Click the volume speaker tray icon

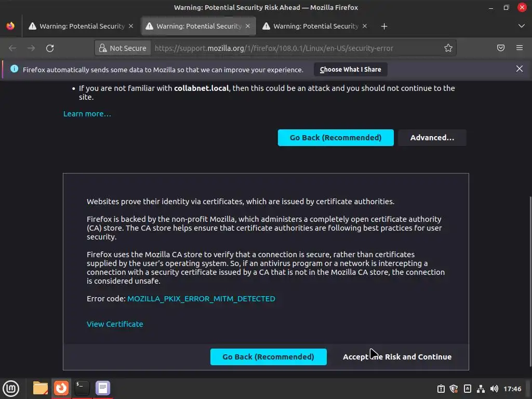pos(494,389)
